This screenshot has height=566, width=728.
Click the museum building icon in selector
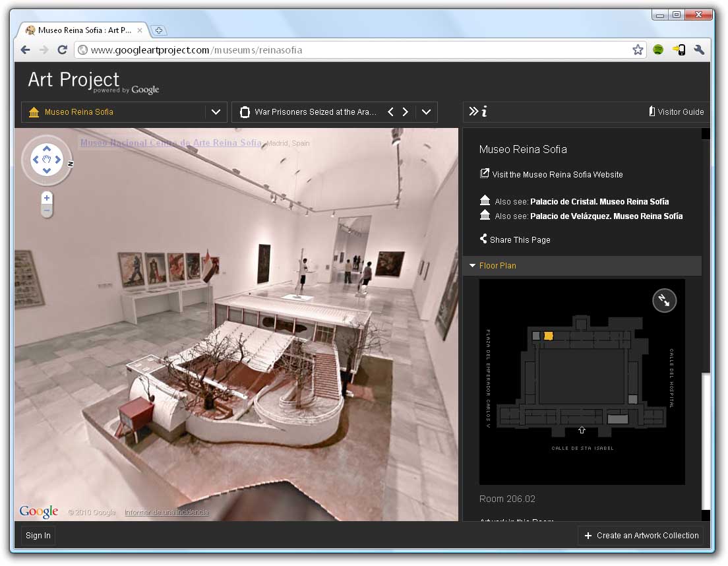(34, 112)
